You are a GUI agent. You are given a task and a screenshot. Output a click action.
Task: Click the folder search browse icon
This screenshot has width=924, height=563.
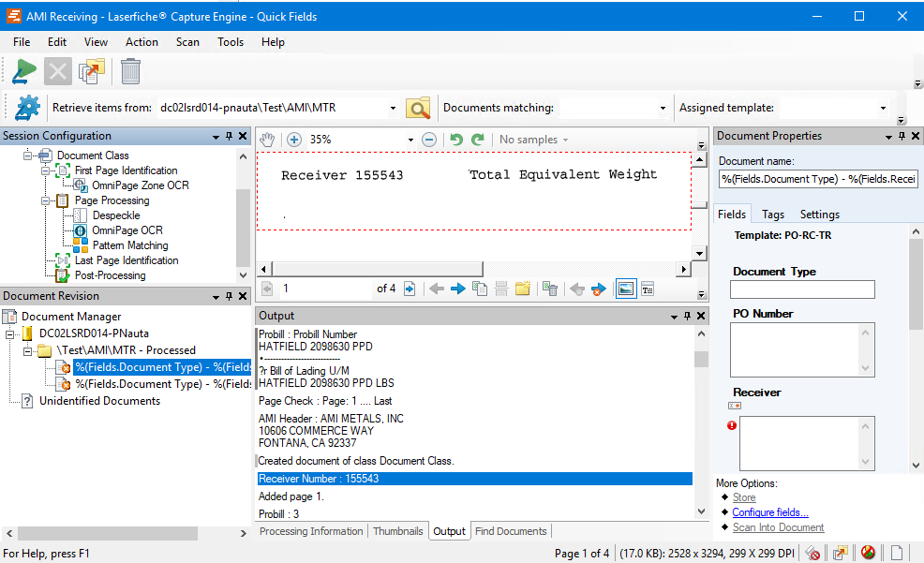click(418, 108)
